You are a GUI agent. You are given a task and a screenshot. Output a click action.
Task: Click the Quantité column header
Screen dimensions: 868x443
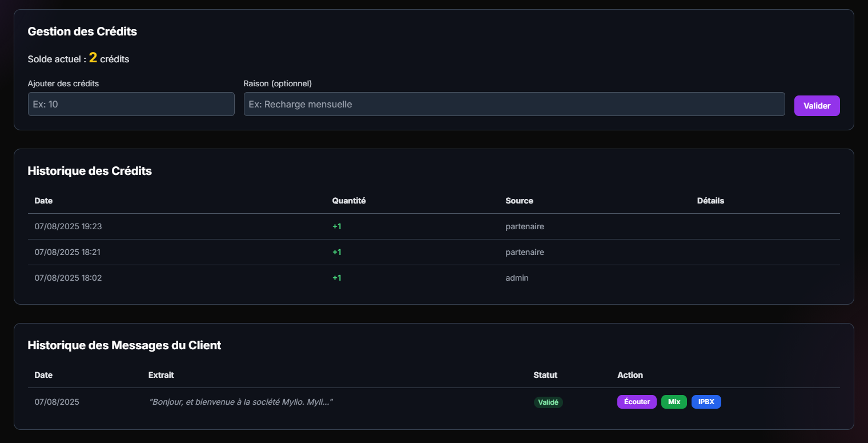click(x=349, y=201)
